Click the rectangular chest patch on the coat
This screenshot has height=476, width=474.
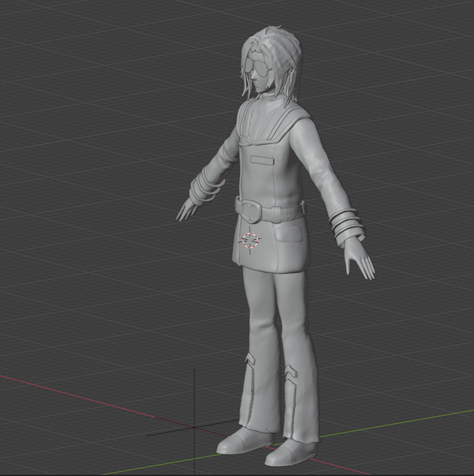pyautogui.click(x=262, y=160)
